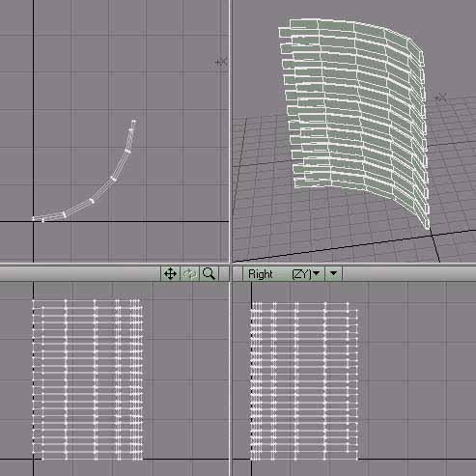Click the +X axis marker in perspective view
476x476 pixels.
440,98
